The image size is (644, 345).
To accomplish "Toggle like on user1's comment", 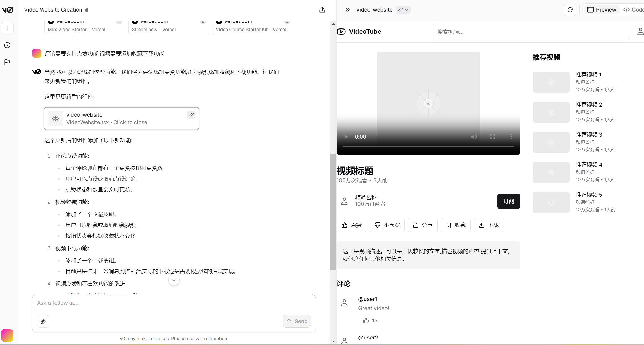I will (x=366, y=320).
